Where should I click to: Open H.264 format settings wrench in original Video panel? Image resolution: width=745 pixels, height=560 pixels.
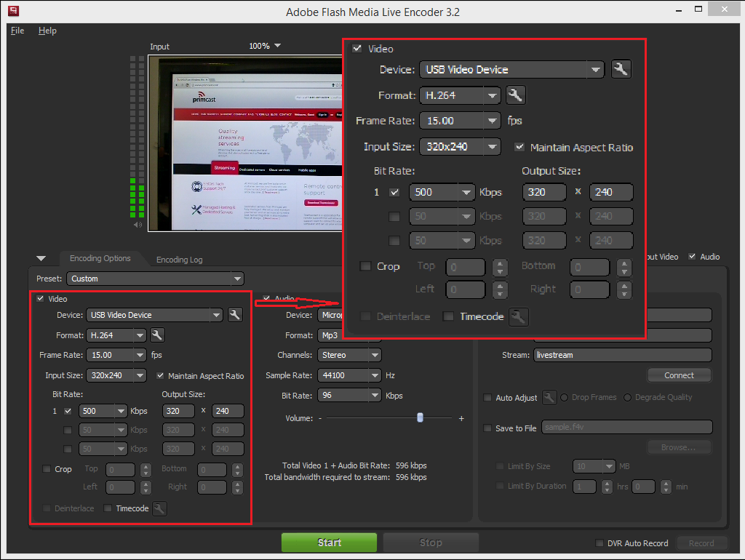pos(157,335)
